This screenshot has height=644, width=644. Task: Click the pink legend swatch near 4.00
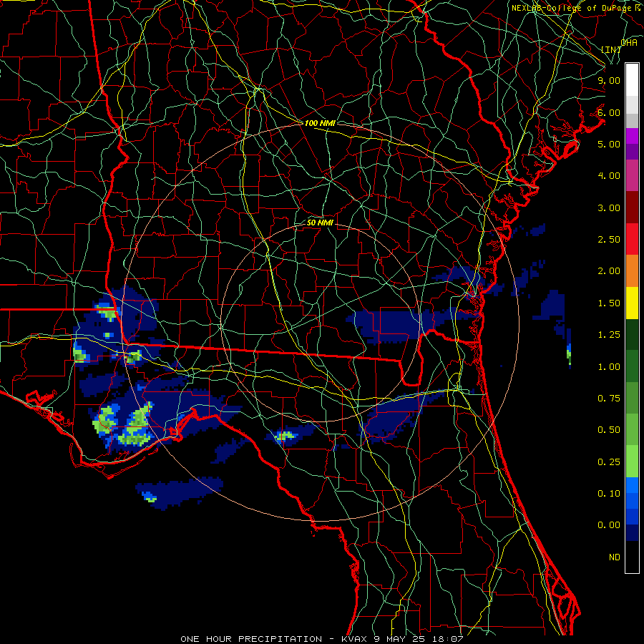click(x=632, y=175)
